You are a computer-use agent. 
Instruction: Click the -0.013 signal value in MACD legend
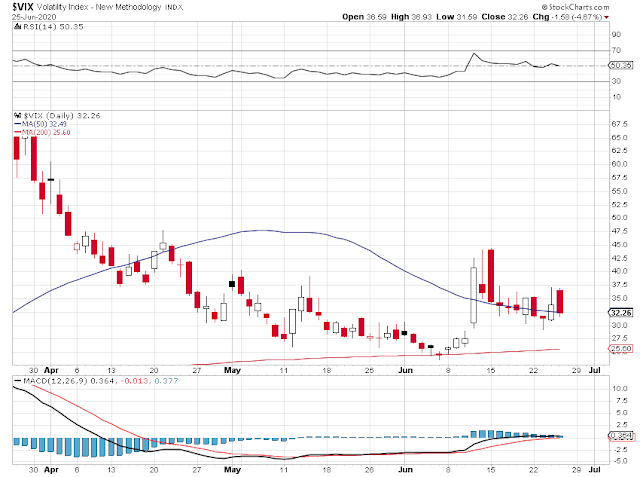(x=134, y=381)
